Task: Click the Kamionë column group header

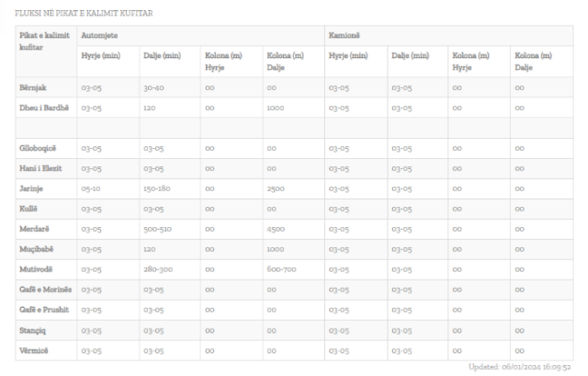Action: [x=344, y=35]
